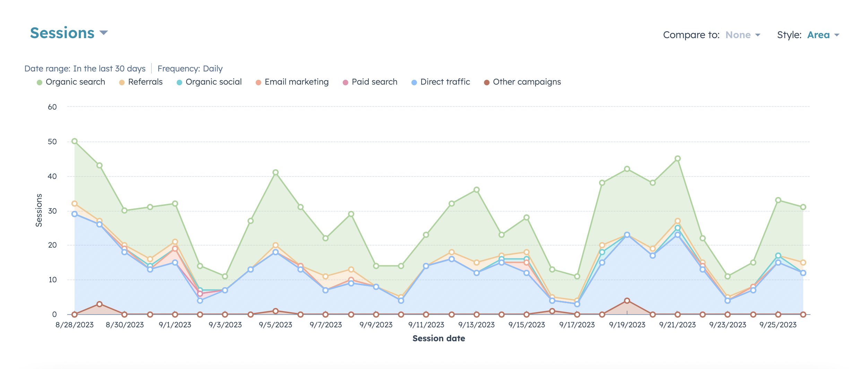Select Other campaigns point at 3 on 8/29/2023
This screenshot has width=868, height=369.
(x=99, y=304)
